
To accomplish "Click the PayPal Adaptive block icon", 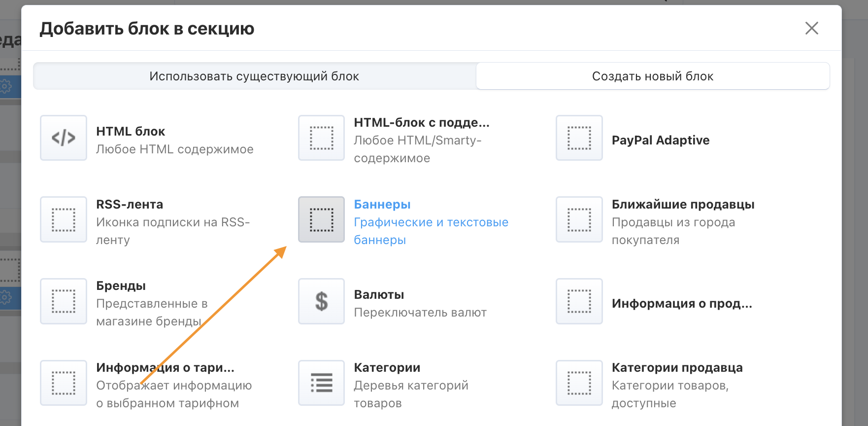I will coord(579,138).
